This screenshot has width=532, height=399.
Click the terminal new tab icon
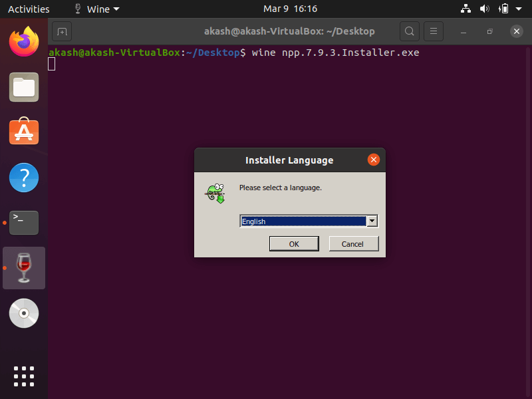pyautogui.click(x=62, y=31)
